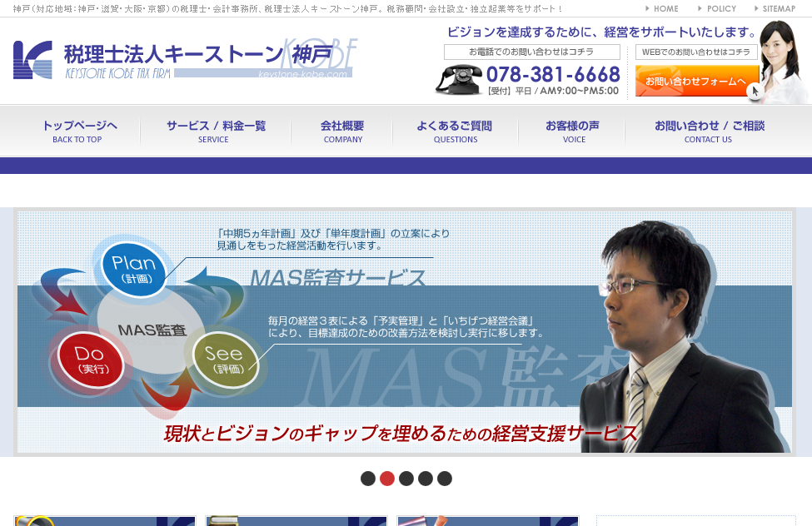Click the central MAS監査 circle graphic
Viewport: 812px width, 526px height.
click(154, 328)
